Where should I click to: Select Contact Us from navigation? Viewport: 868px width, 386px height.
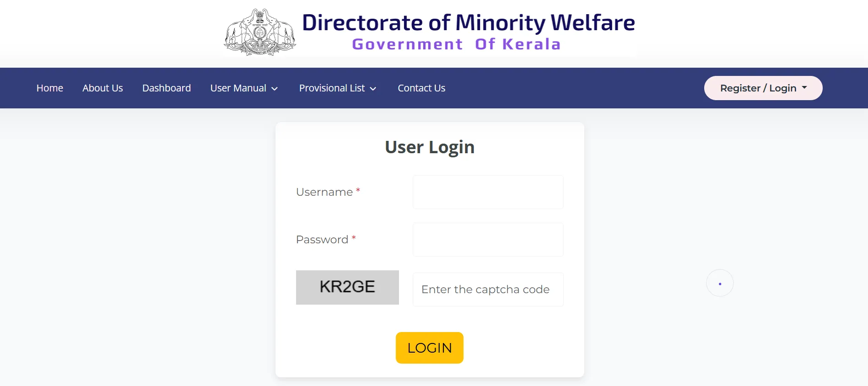421,88
